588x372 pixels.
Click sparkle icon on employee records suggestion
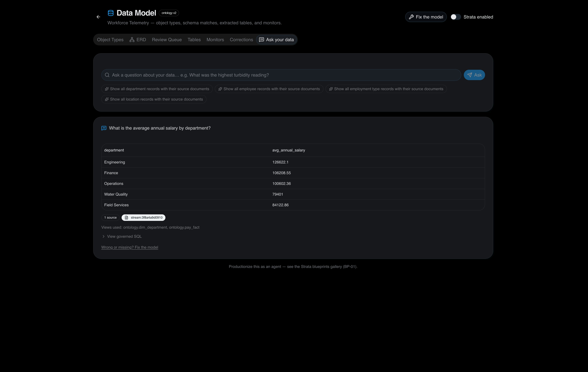pyautogui.click(x=220, y=89)
